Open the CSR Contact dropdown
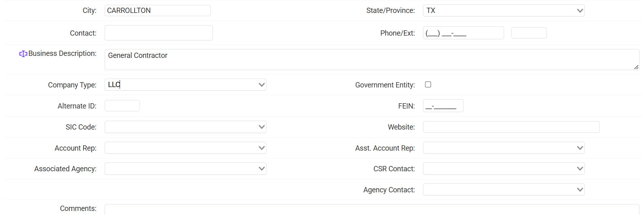The height and width of the screenshot is (215, 644). (x=503, y=169)
